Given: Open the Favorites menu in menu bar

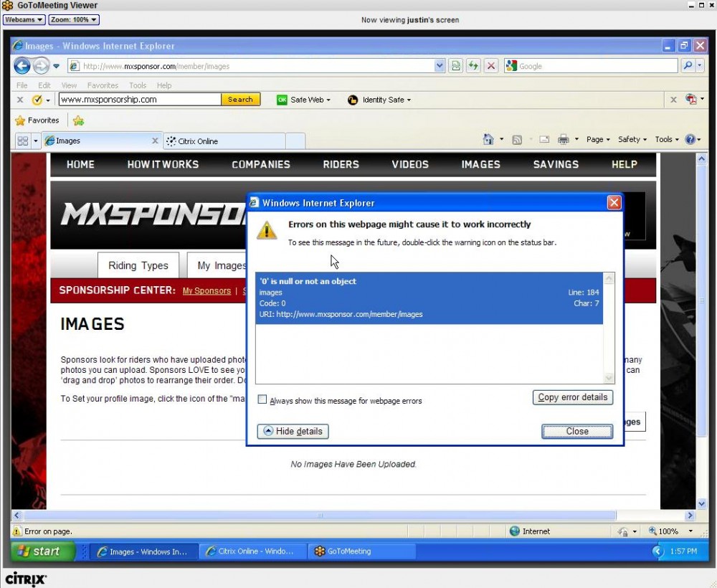Looking at the screenshot, I should click(x=103, y=85).
